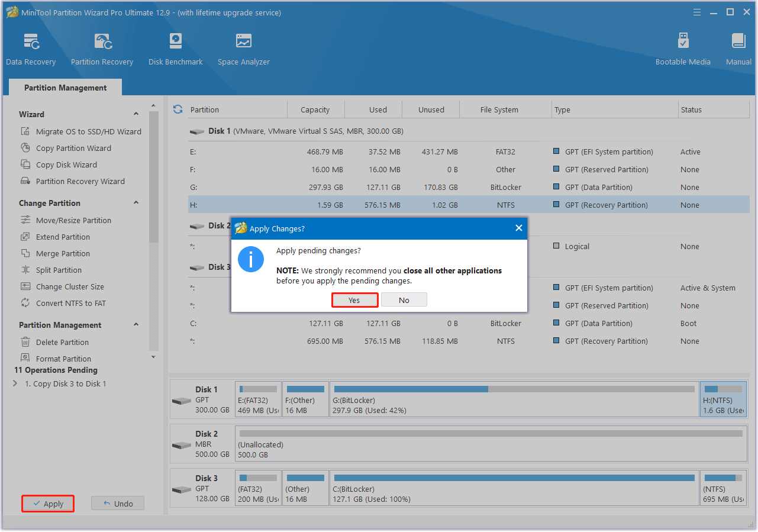The width and height of the screenshot is (758, 532).
Task: Open Partition Recovery tool
Action: (102, 49)
